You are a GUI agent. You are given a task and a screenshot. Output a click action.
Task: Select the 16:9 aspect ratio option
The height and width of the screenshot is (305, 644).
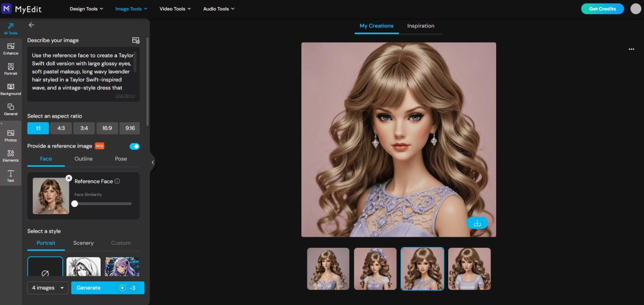[x=107, y=128]
